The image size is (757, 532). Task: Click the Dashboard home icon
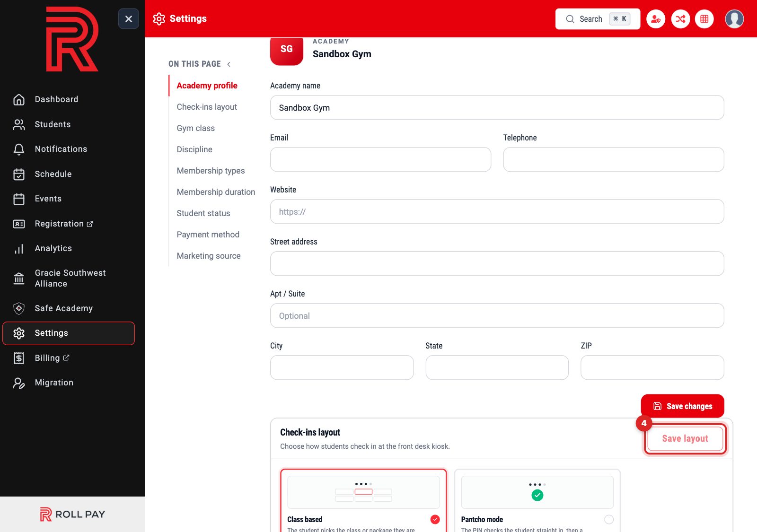pyautogui.click(x=19, y=99)
